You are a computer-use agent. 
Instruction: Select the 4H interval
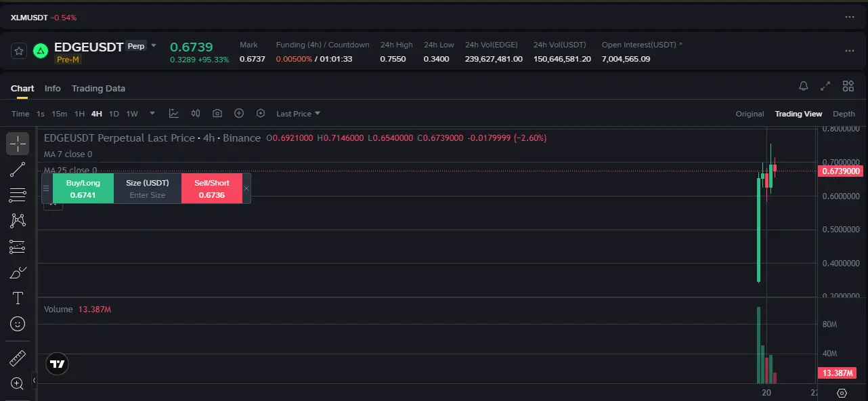(97, 114)
